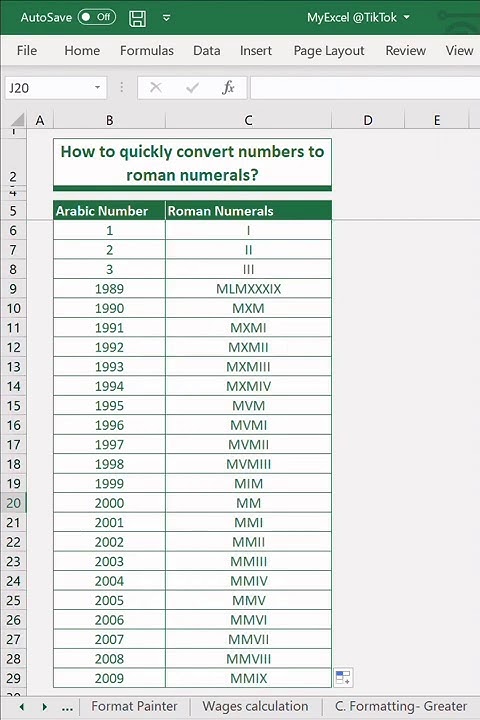Click cell containing MXM
The height and width of the screenshot is (720, 480).
248,308
